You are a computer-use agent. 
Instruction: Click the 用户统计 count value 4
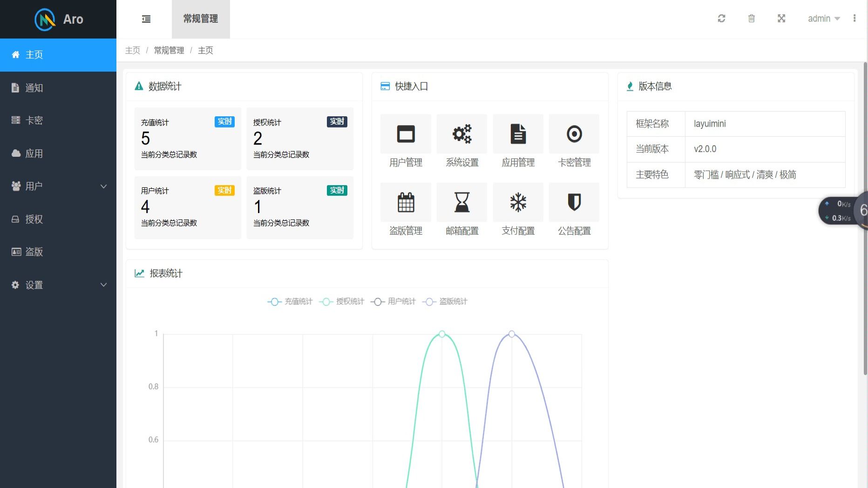tap(145, 207)
